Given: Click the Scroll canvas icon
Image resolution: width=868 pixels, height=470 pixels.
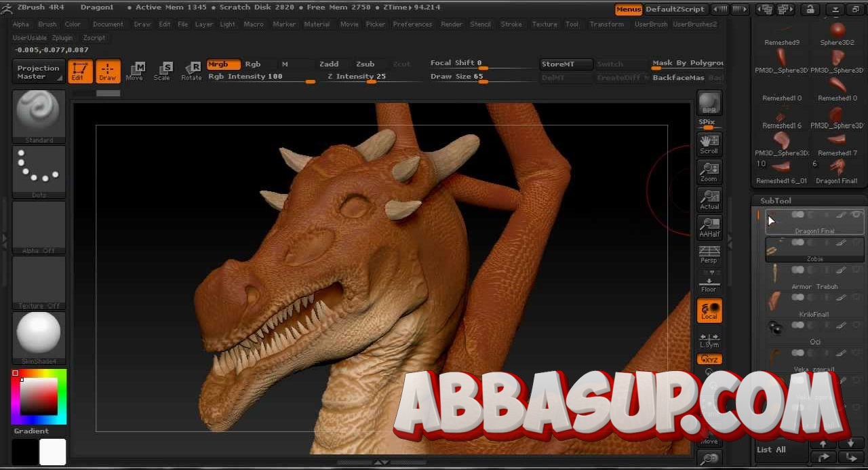Looking at the screenshot, I should (709, 144).
